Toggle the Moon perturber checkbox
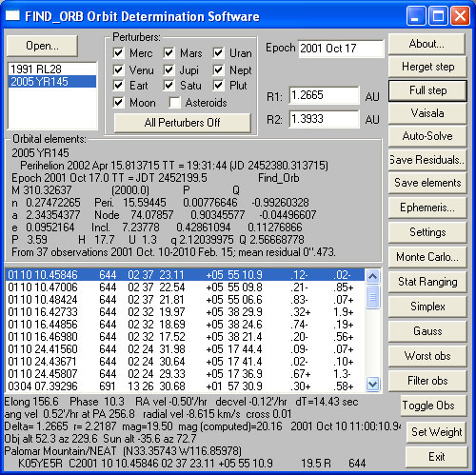Image resolution: width=476 pixels, height=475 pixels. point(118,102)
